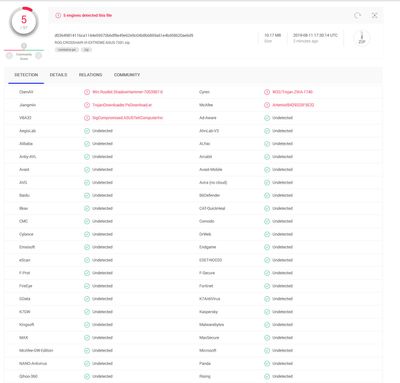Click the Avast-Mobile engine name
Image resolution: width=400 pixels, height=383 pixels.
pos(211,170)
